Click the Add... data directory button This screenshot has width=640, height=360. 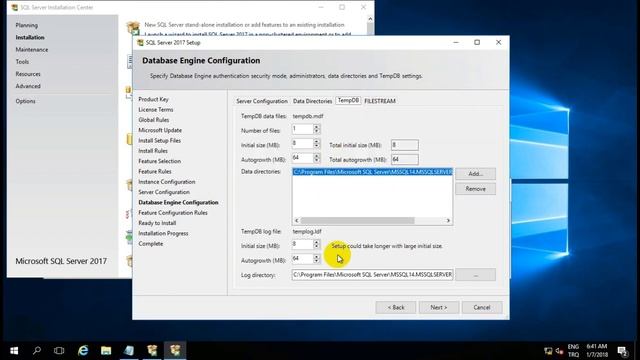coord(476,174)
